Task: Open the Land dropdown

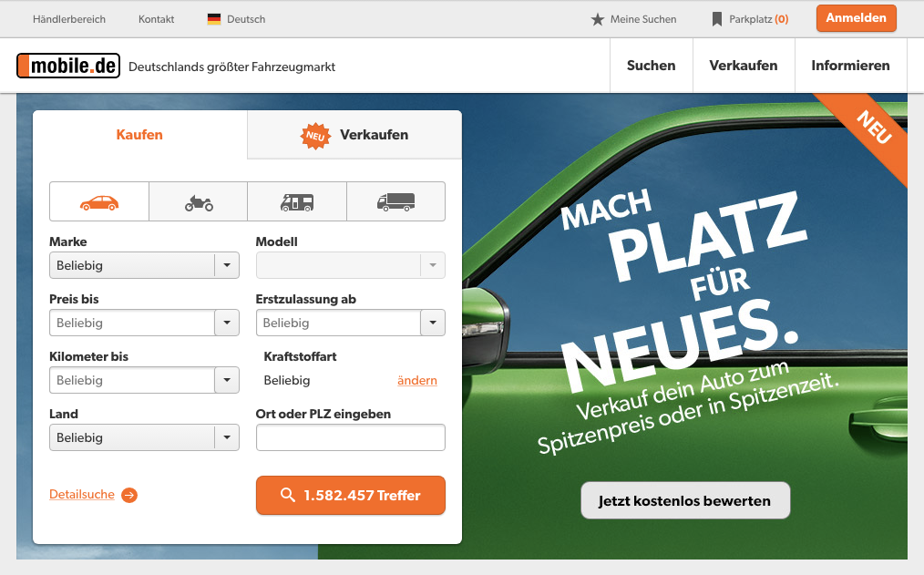Action: pos(144,437)
